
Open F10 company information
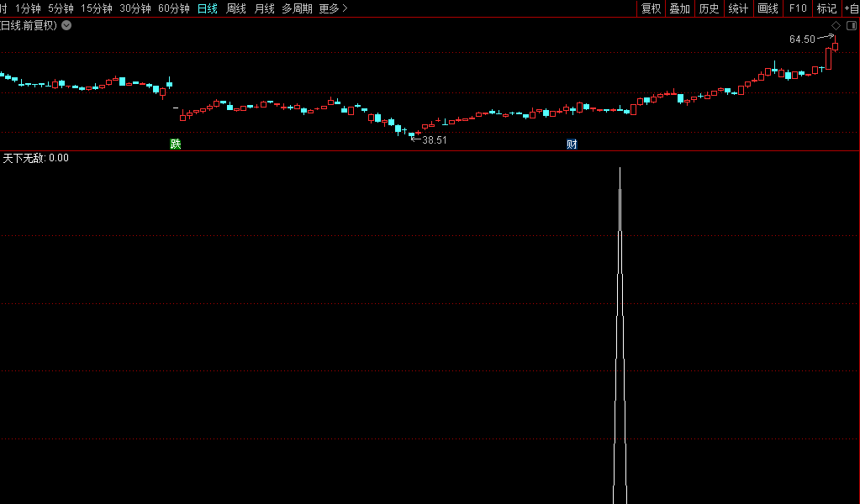(x=798, y=8)
